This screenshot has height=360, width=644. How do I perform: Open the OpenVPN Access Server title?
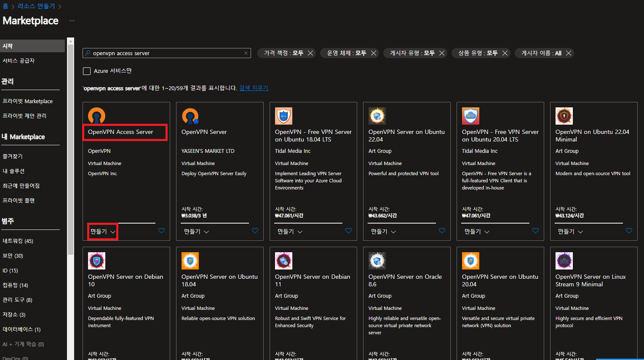click(x=120, y=132)
